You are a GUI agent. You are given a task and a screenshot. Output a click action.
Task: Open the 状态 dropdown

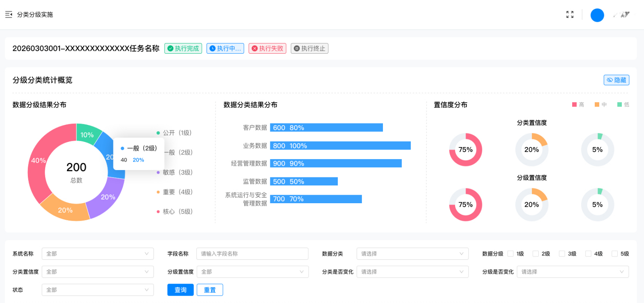tap(98, 290)
